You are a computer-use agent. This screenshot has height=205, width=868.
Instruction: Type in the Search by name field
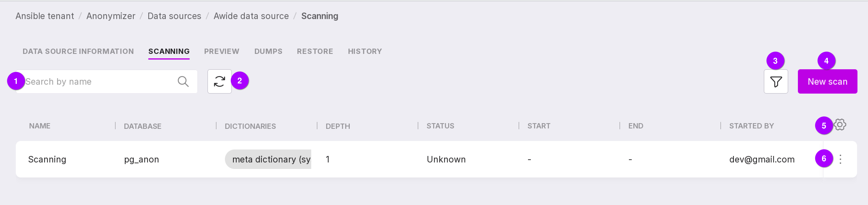pos(98,81)
